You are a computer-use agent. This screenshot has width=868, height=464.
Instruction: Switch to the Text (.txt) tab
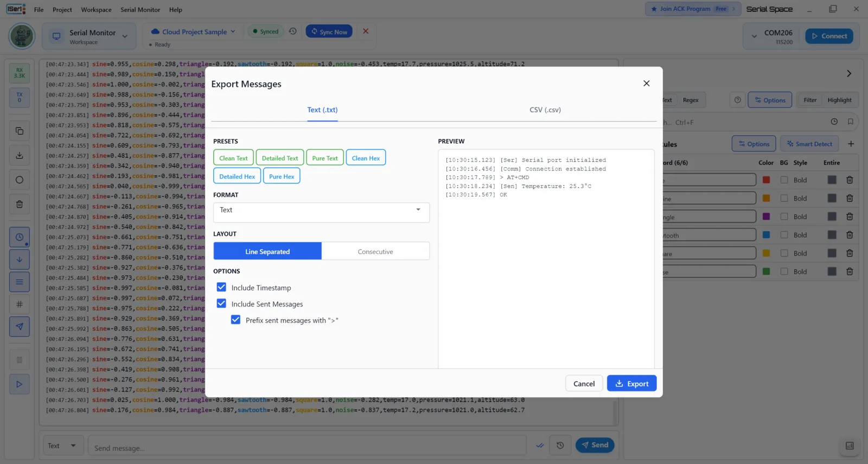coord(322,110)
